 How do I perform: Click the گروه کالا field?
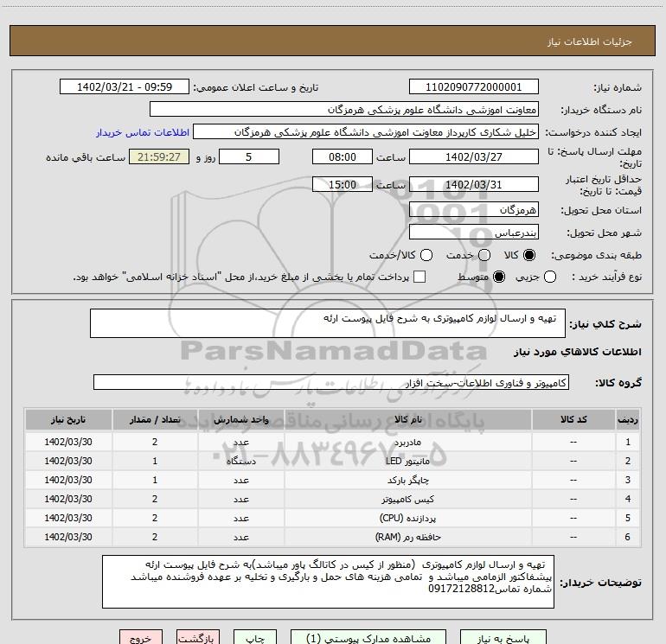point(331,382)
